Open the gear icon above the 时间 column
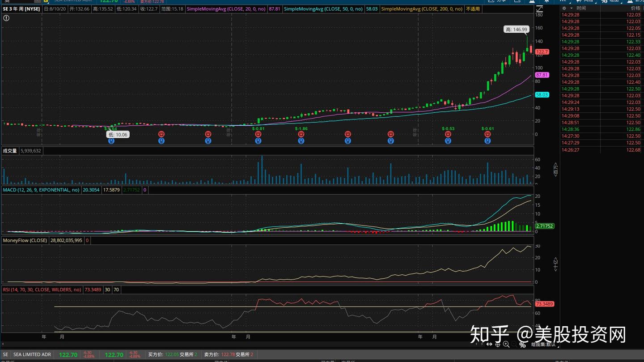 pyautogui.click(x=564, y=8)
